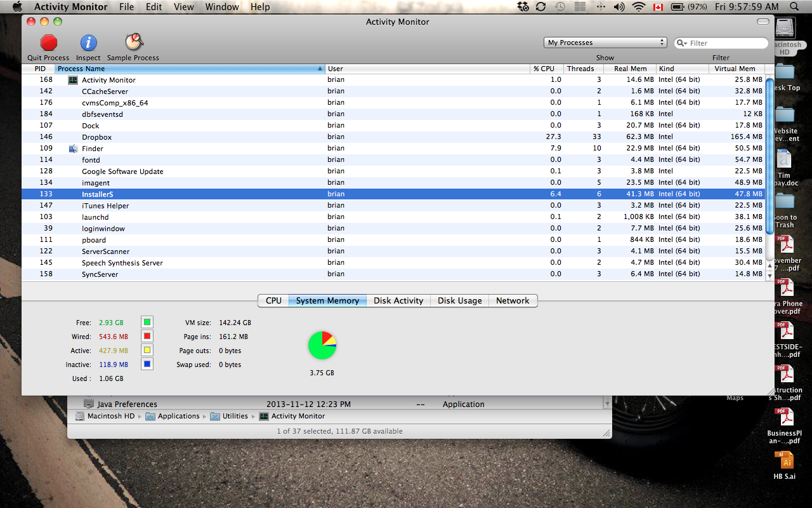Image resolution: width=812 pixels, height=508 pixels.
Task: Click the blue Inactive memory swatch
Action: [x=147, y=364]
